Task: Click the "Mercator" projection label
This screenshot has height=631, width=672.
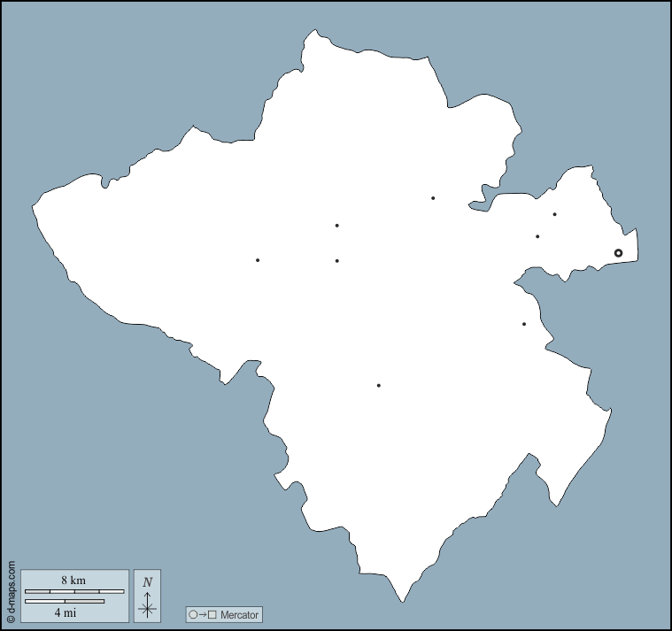Action: point(239,615)
